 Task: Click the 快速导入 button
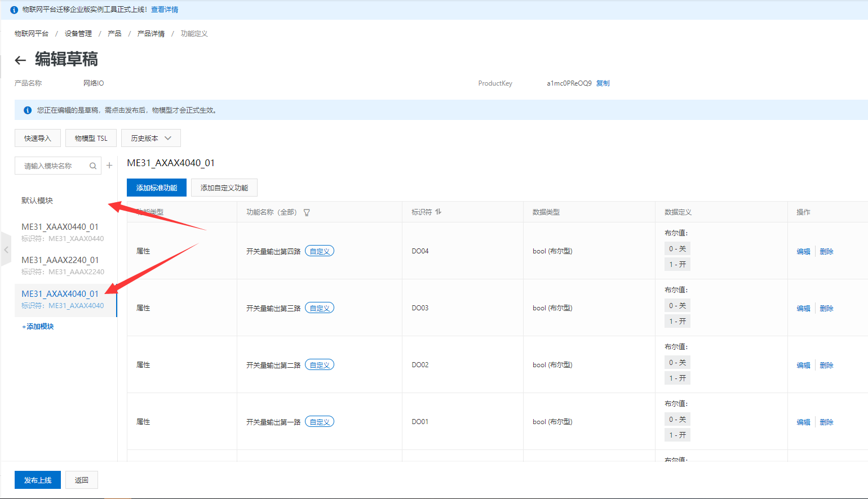point(37,138)
